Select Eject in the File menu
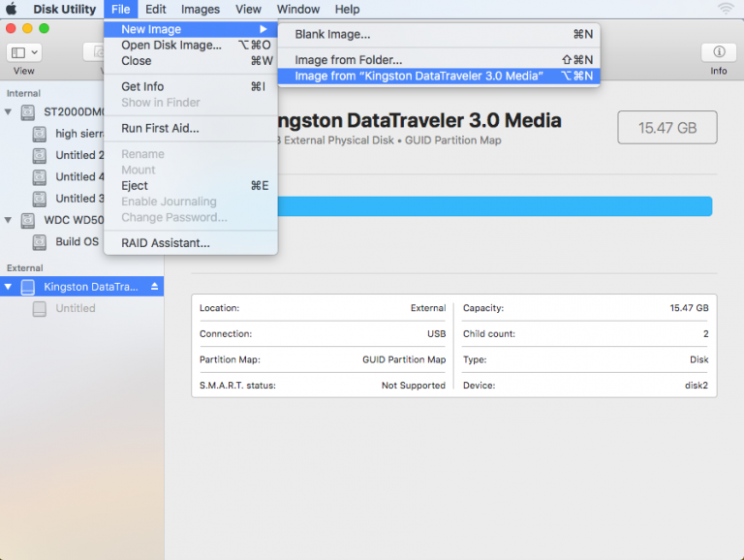Screen dimensions: 744x560 191,186
